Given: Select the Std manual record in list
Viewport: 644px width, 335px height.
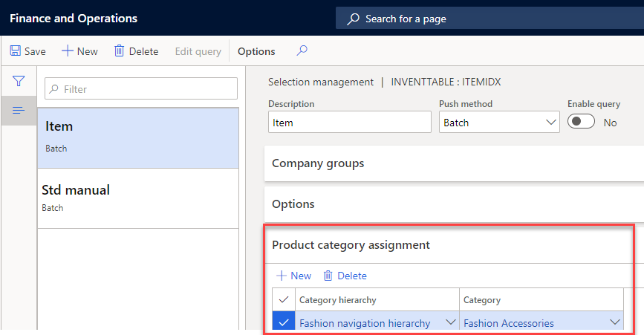Looking at the screenshot, I should point(138,198).
